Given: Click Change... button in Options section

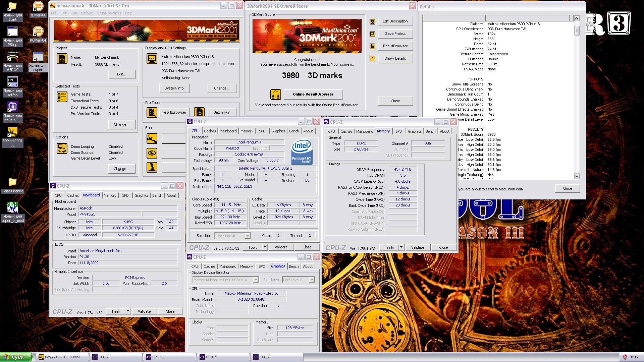Looking at the screenshot, I should [122, 169].
